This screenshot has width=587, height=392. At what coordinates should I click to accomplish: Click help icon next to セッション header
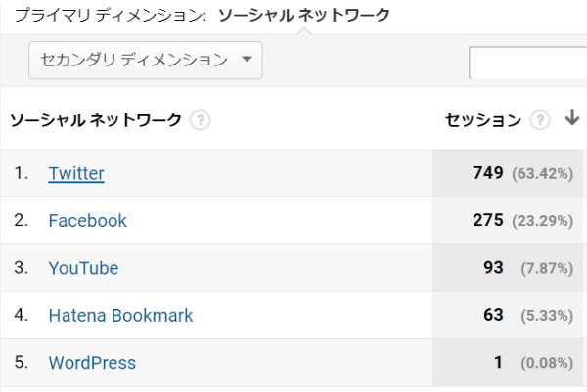[539, 121]
